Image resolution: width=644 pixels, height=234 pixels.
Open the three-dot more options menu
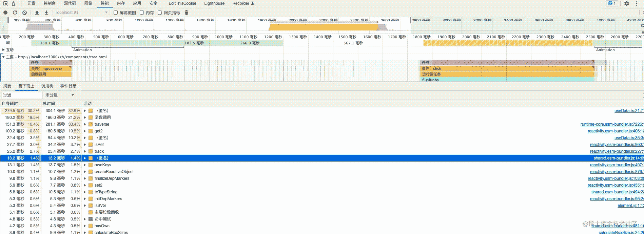click(x=636, y=3)
